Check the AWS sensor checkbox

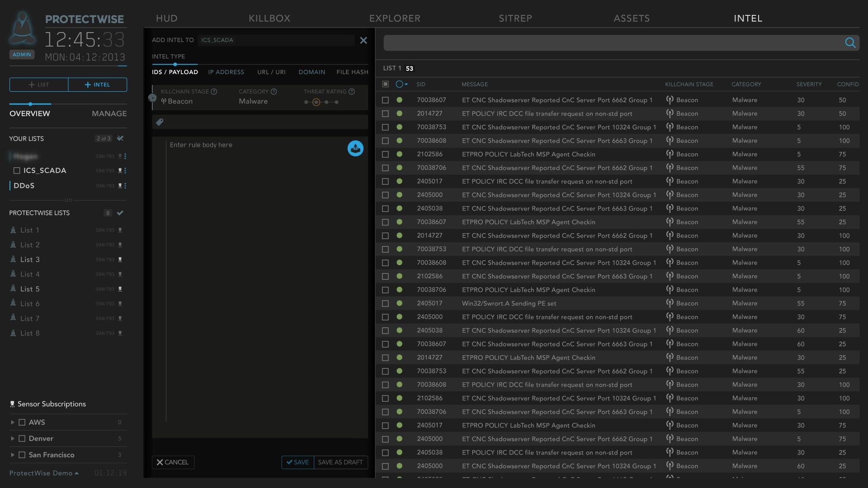(x=22, y=422)
